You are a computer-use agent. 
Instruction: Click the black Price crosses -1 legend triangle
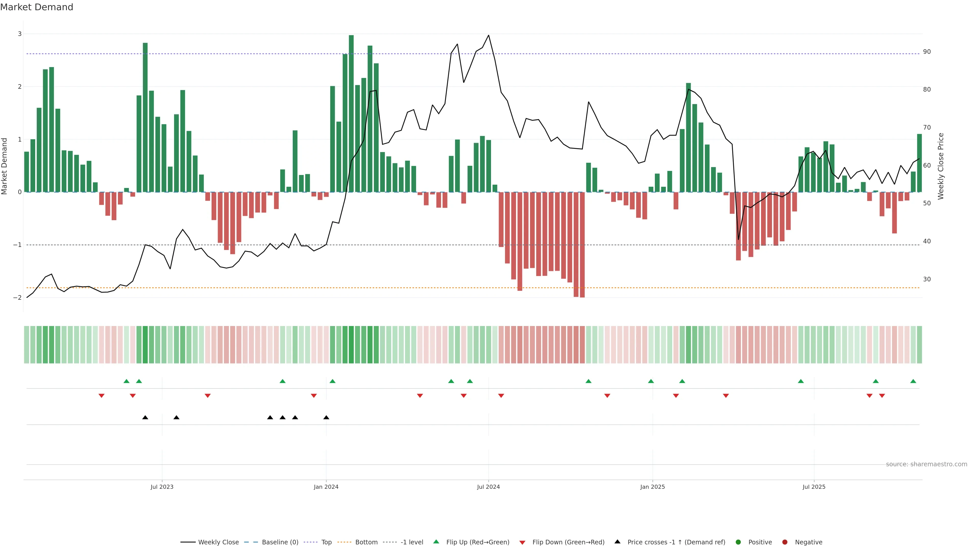pos(617,542)
